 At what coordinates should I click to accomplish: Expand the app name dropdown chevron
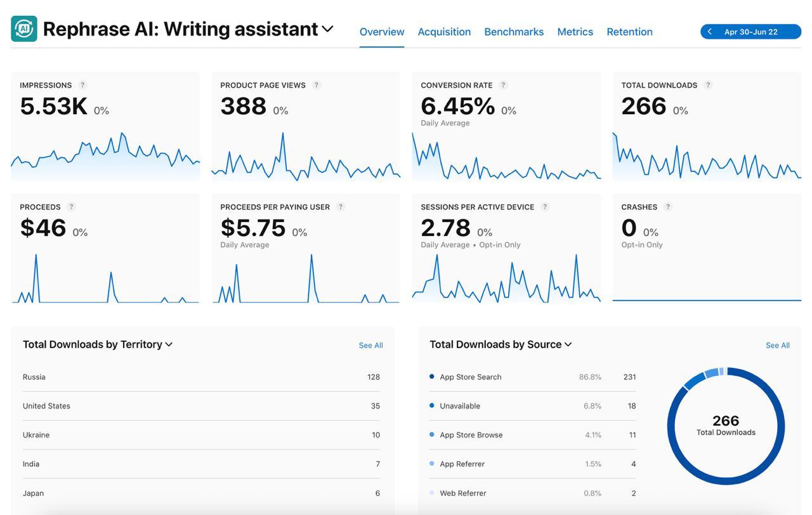(327, 29)
